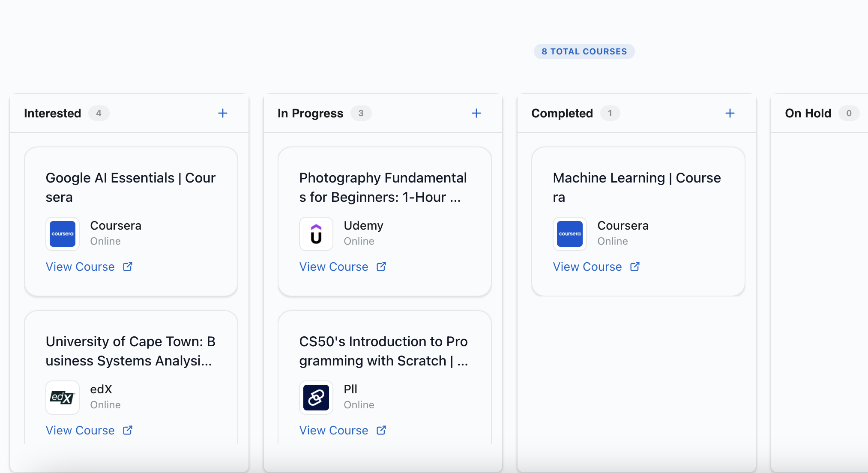Open View Course for Google AI Essentials
The width and height of the screenshot is (868, 473).
(x=80, y=266)
